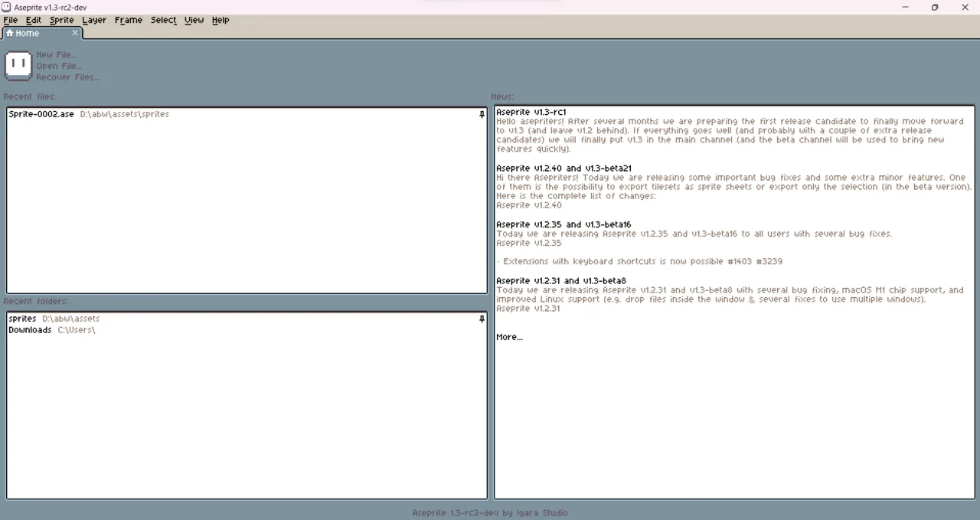This screenshot has height=520, width=980.
Task: Open the View menu
Action: (x=194, y=20)
